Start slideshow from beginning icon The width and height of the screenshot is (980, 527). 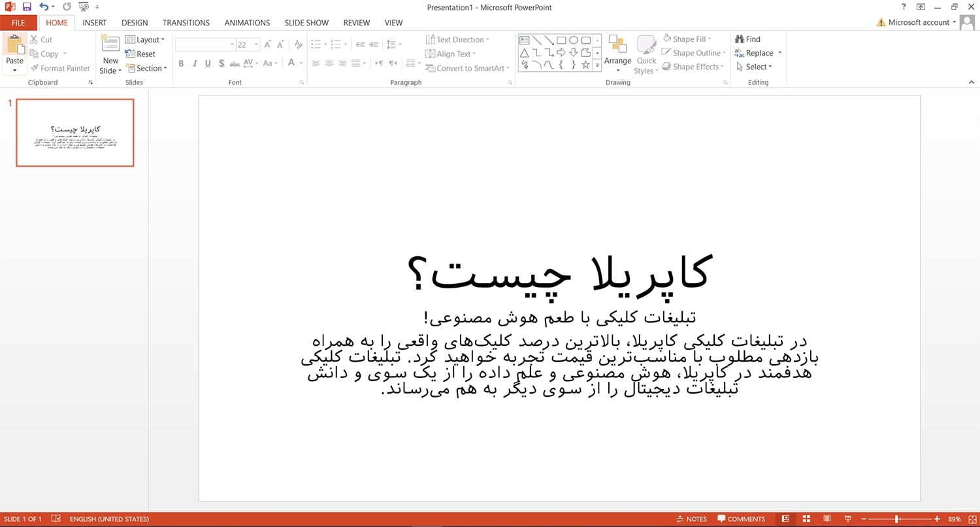(83, 7)
